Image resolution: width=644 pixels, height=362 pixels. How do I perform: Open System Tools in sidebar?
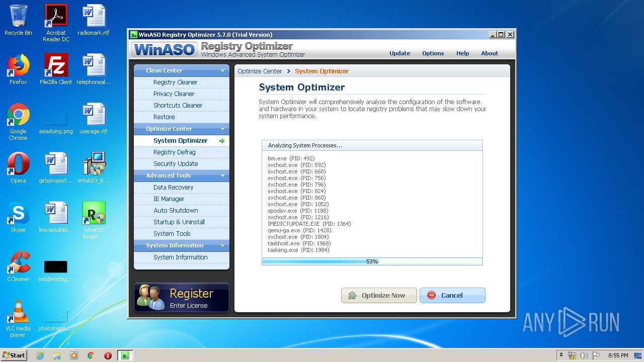pyautogui.click(x=182, y=234)
